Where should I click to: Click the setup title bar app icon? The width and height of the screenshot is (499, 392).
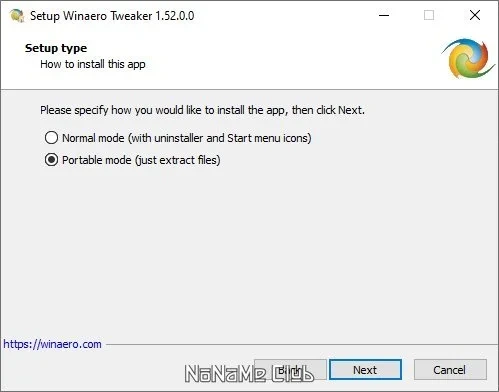[17, 16]
